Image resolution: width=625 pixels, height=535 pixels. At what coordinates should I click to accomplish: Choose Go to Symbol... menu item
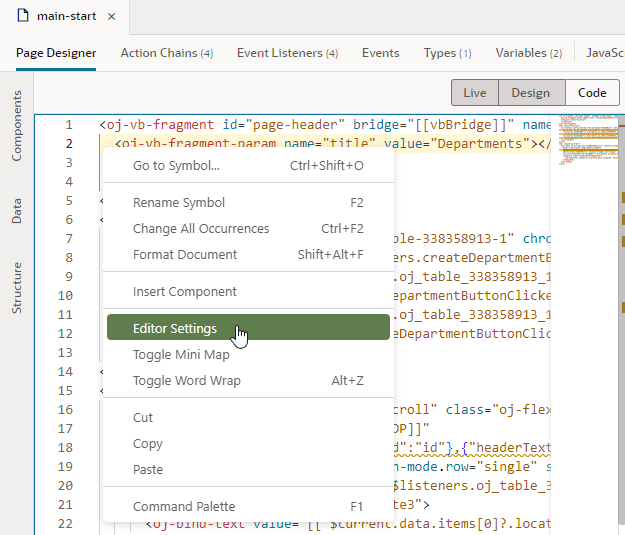(248, 165)
